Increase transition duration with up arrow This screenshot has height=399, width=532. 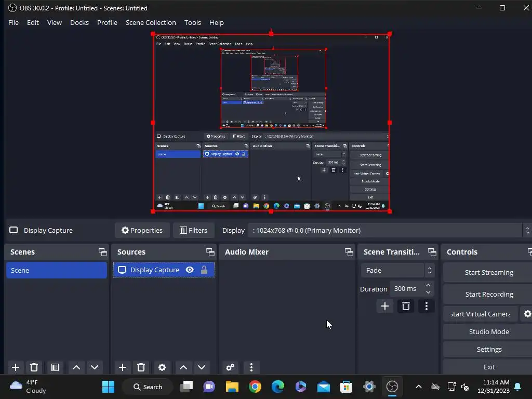[428, 285]
